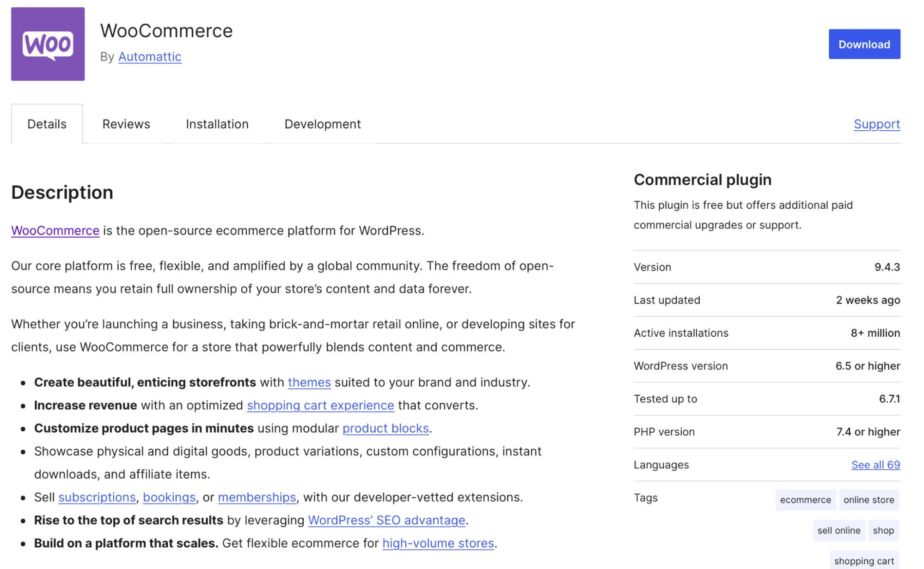The width and height of the screenshot is (924, 569).
Task: Open the themes link
Action: click(309, 382)
